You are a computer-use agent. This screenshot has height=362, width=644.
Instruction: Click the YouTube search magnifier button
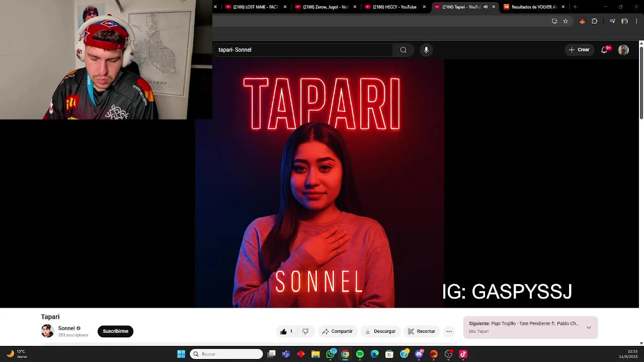click(x=403, y=50)
